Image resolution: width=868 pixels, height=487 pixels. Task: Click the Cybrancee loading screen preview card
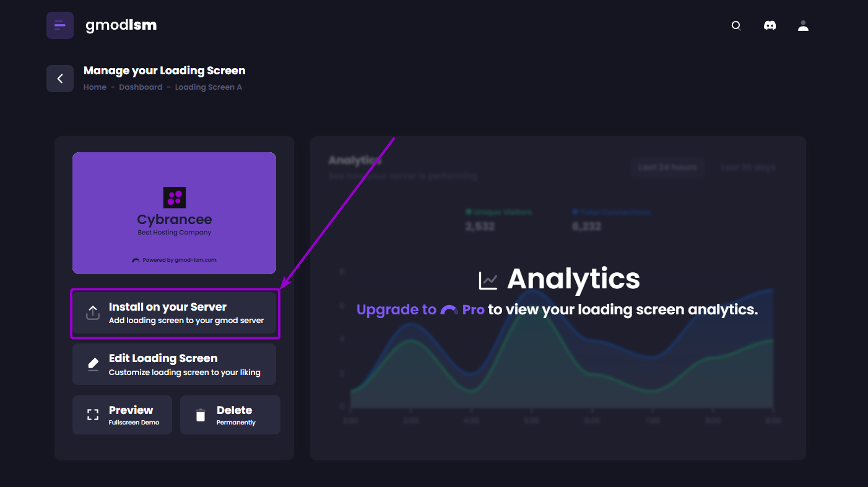tap(174, 213)
